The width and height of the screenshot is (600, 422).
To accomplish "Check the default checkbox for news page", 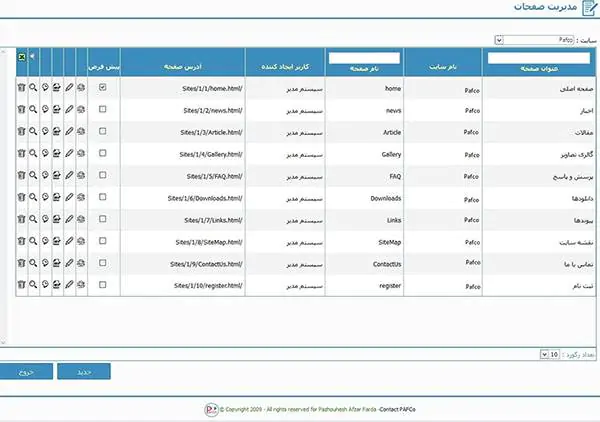I will [x=103, y=109].
